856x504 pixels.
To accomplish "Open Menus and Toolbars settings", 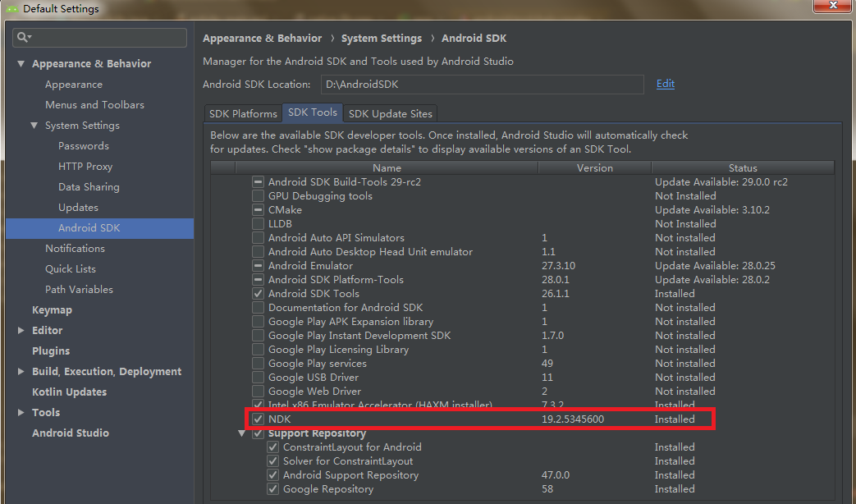I will pyautogui.click(x=94, y=104).
